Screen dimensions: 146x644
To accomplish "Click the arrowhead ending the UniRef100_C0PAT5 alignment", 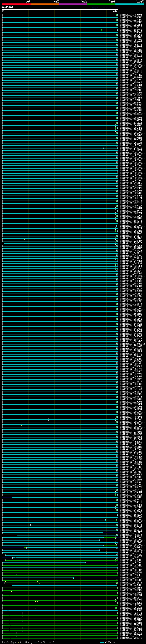I will tap(74, 578).
